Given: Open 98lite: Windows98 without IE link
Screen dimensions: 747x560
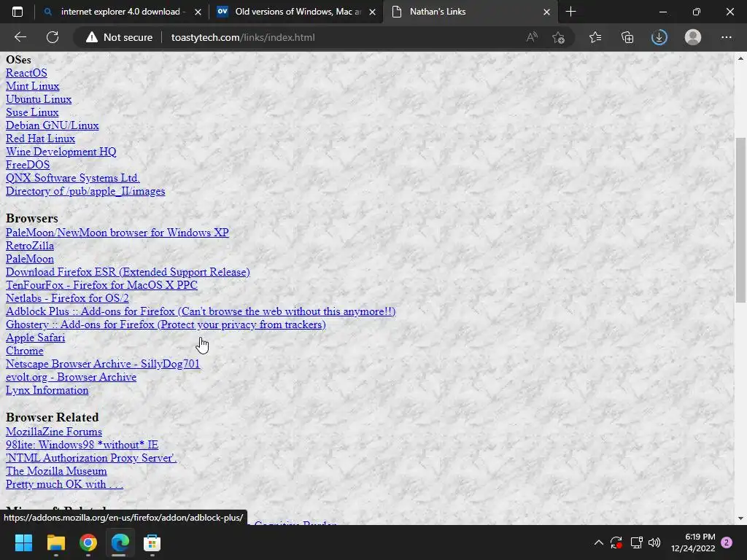Looking at the screenshot, I should (82, 445).
